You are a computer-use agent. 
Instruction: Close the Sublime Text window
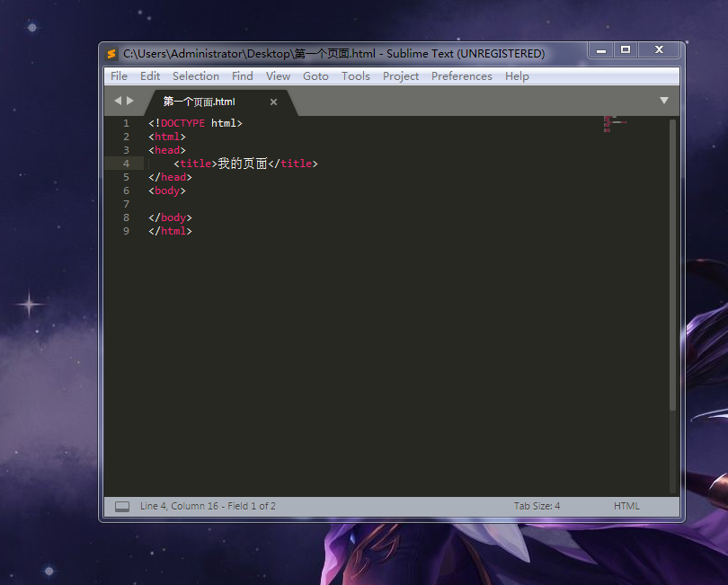(x=660, y=50)
